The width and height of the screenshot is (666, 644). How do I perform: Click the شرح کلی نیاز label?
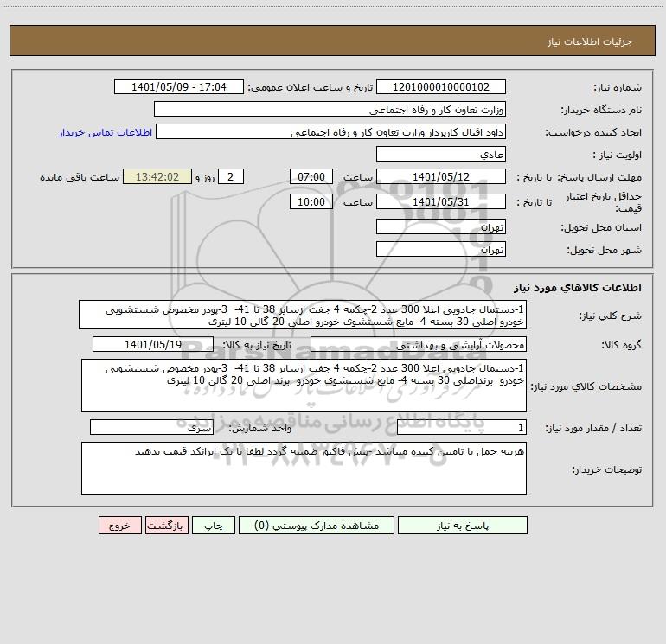click(x=611, y=316)
